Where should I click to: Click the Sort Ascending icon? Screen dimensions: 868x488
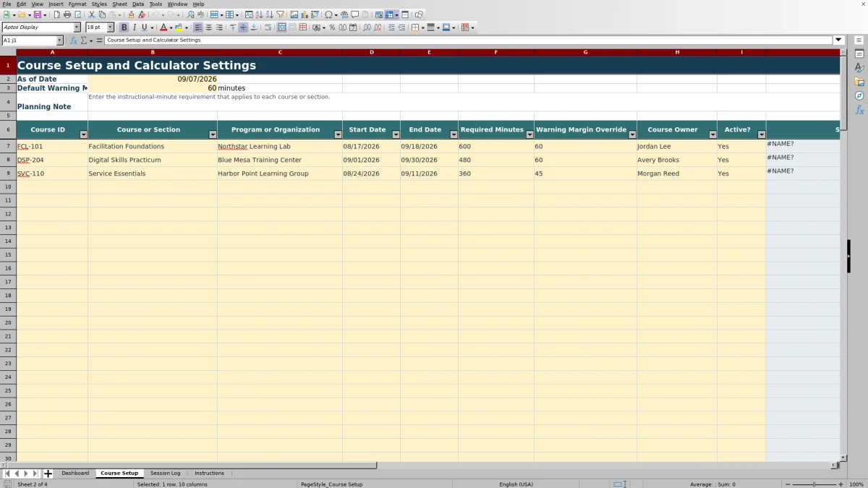pyautogui.click(x=259, y=14)
